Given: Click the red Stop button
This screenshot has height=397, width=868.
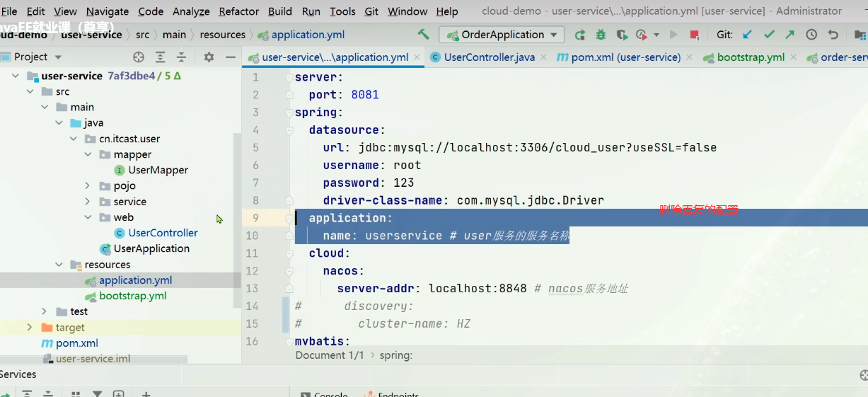Looking at the screenshot, I should point(695,35).
